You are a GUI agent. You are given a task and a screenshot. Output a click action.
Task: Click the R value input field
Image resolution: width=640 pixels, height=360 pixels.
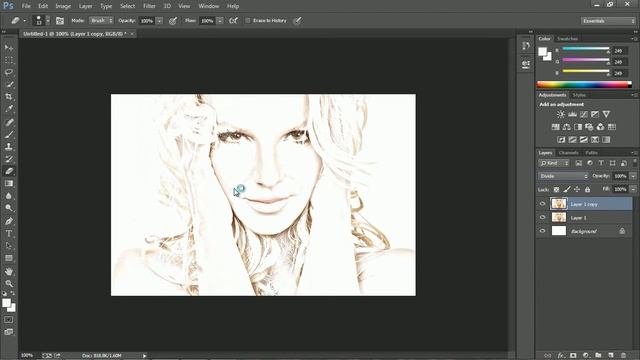pyautogui.click(x=620, y=51)
